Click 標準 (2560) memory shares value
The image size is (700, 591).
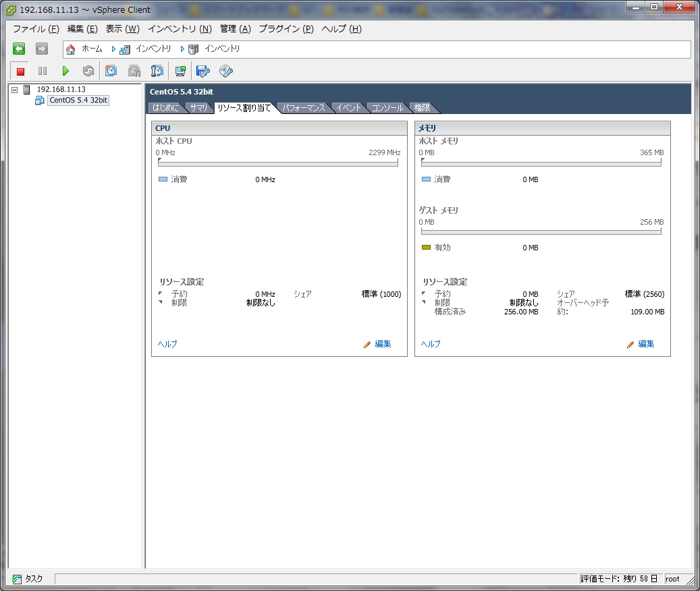644,294
